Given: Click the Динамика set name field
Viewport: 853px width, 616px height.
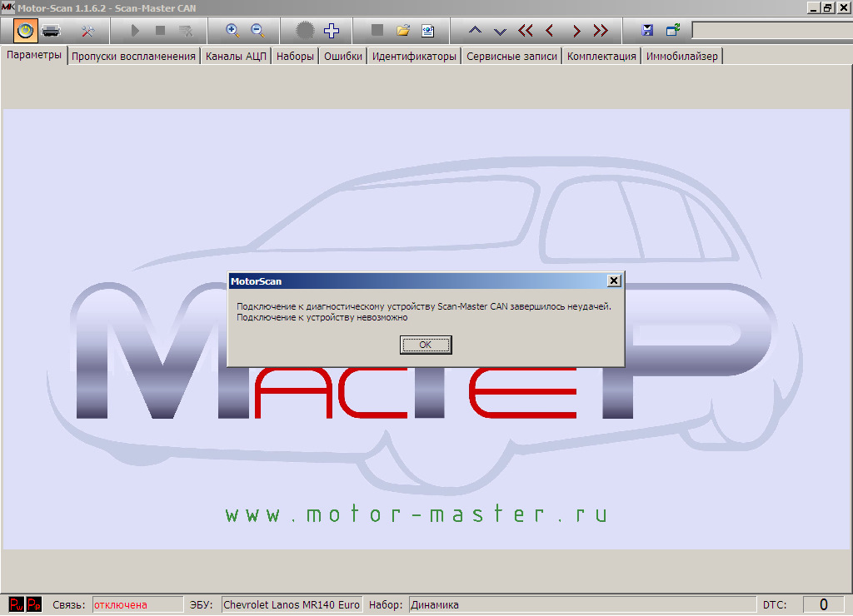Looking at the screenshot, I should click(582, 604).
